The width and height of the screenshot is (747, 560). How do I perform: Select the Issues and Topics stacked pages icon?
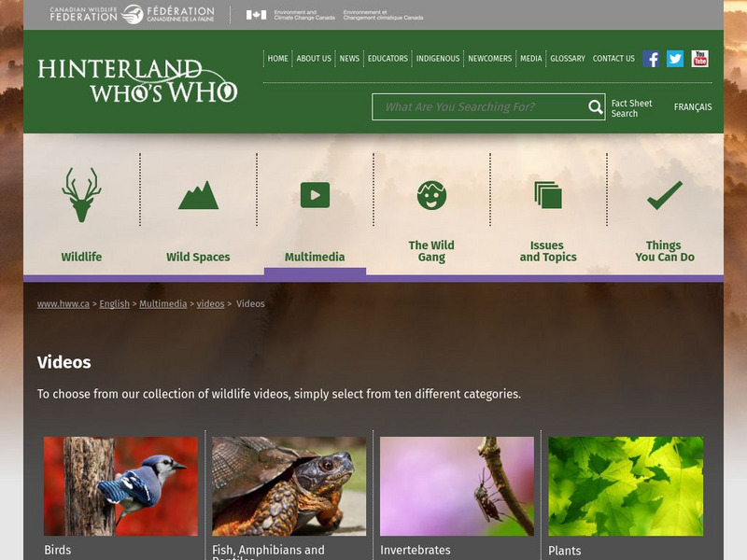(548, 195)
